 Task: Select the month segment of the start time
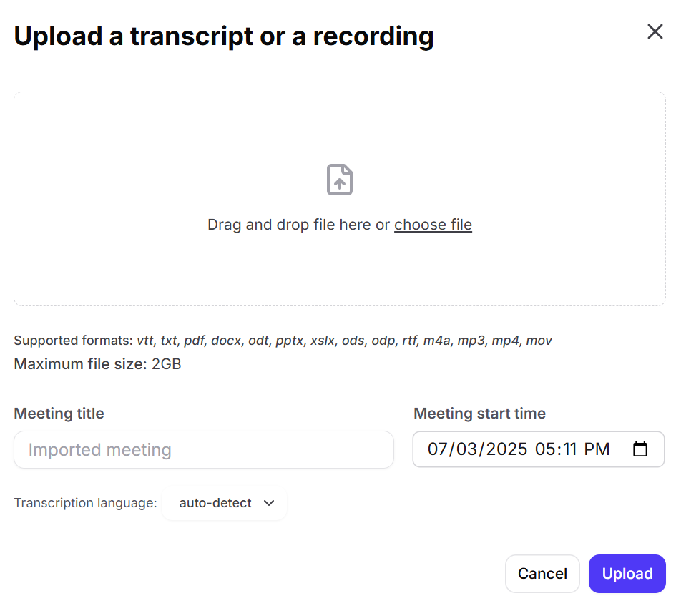[x=437, y=449]
